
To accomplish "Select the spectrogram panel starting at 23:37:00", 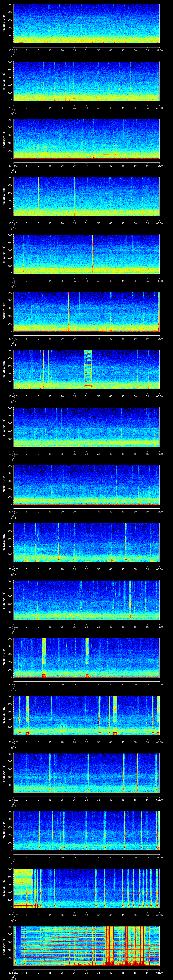I will pos(87,81).
